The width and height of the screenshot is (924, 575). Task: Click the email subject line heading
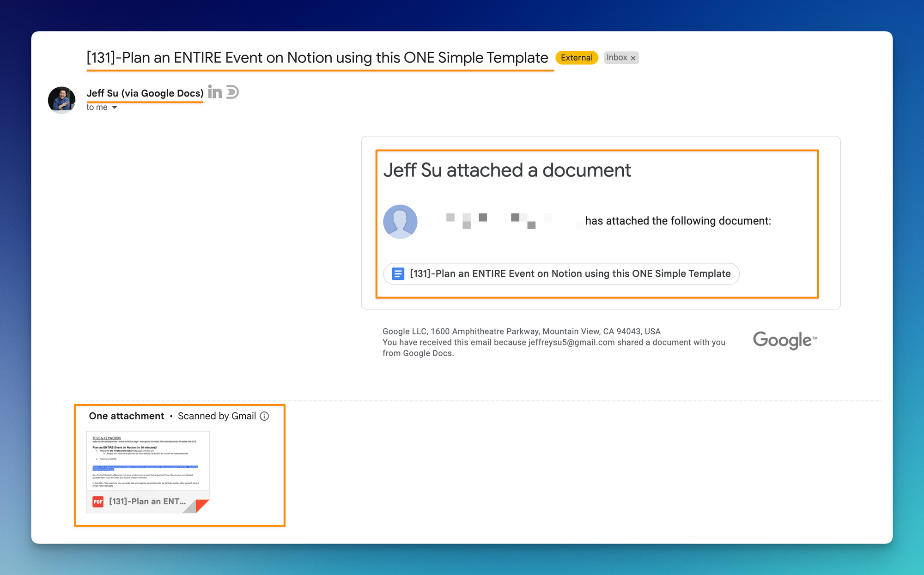tap(317, 58)
